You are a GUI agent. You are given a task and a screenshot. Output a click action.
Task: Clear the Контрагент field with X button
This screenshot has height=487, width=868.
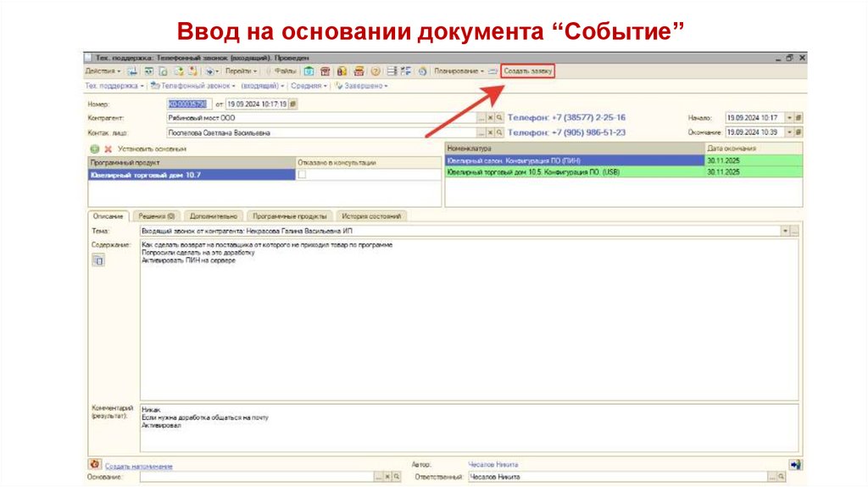tap(491, 118)
